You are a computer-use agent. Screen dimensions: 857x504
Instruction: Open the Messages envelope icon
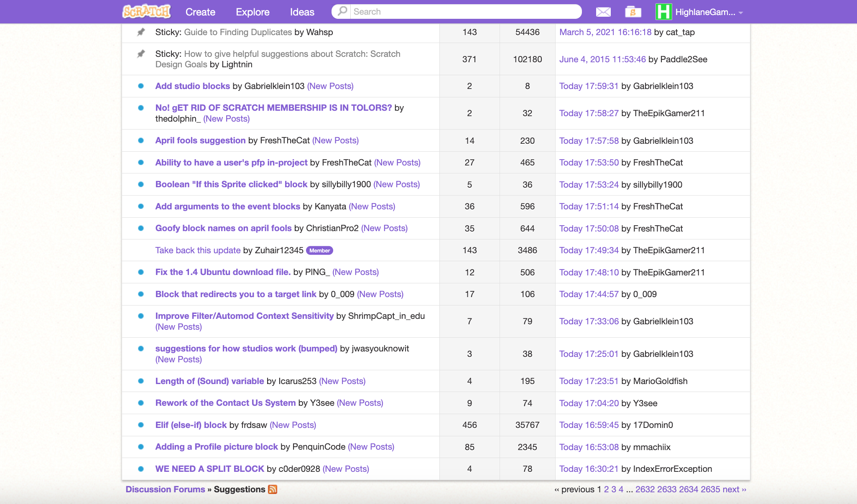tap(603, 12)
